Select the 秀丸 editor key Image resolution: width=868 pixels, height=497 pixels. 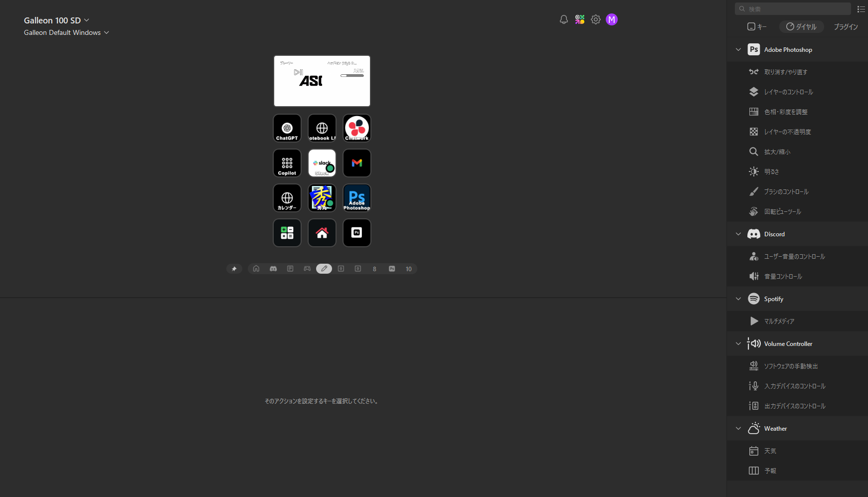tap(322, 198)
